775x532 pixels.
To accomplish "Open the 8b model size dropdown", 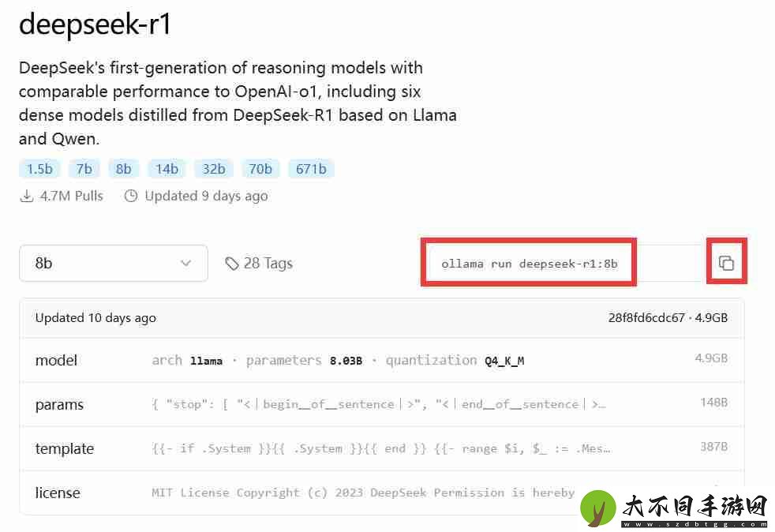I will pyautogui.click(x=113, y=263).
